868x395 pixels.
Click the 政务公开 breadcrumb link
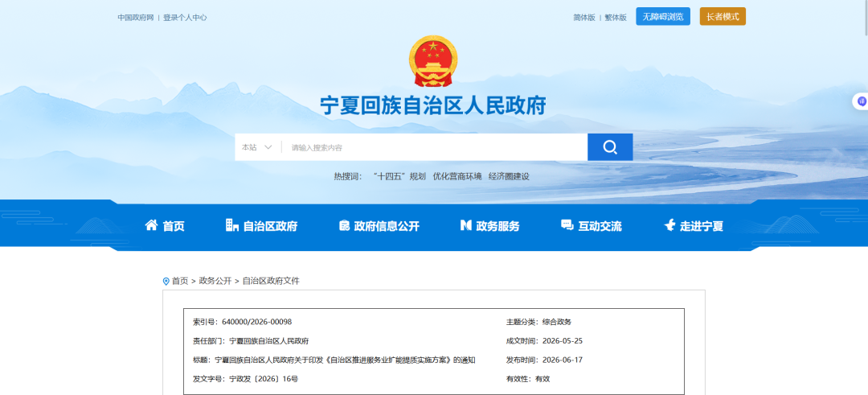pos(215,282)
